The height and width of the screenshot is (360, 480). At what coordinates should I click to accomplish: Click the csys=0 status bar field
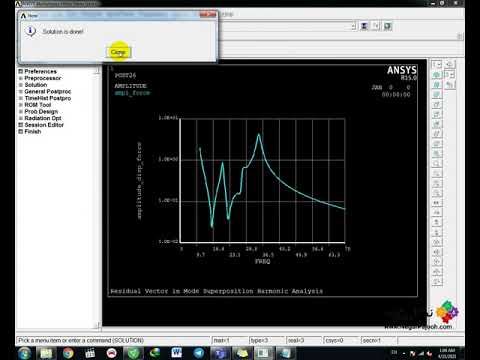click(x=342, y=340)
